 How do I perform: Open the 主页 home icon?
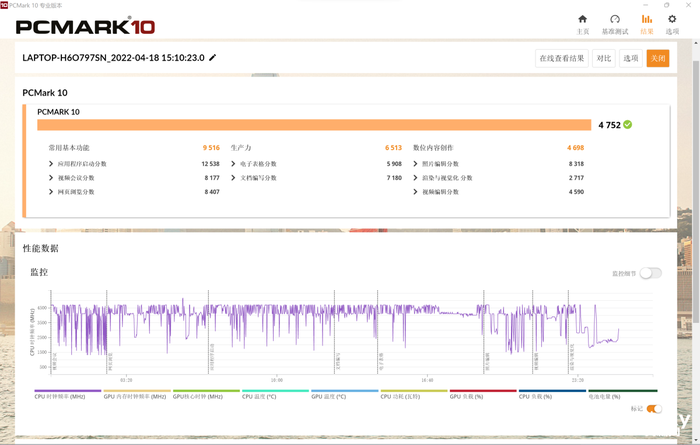pos(583,19)
